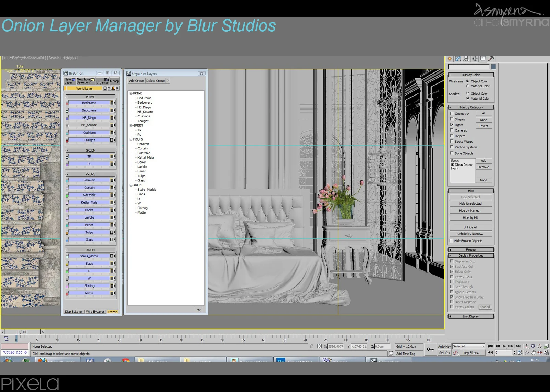Open the Create command panel tab

point(450,59)
